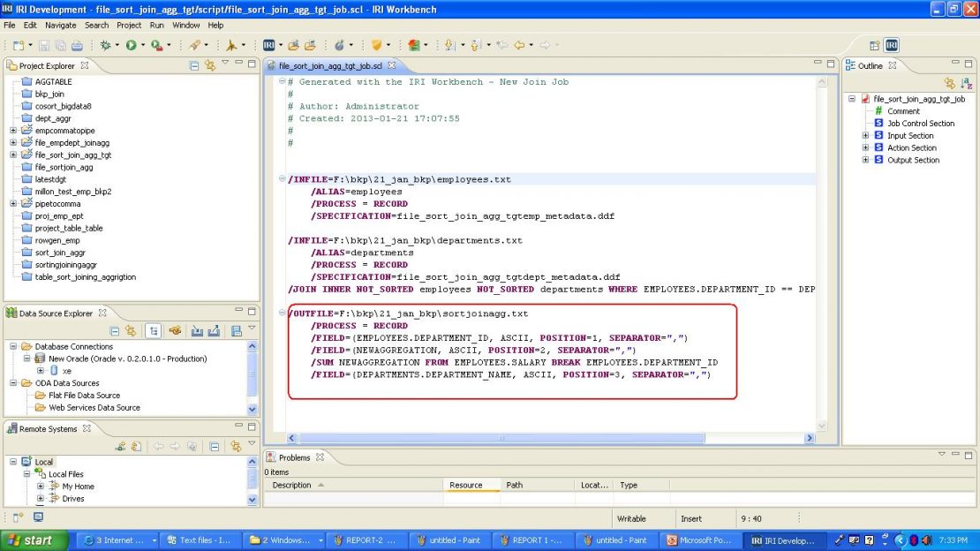Click the editor horizontal scrollbar thumb
Viewport: 980px width, 551px height.
tap(501, 439)
